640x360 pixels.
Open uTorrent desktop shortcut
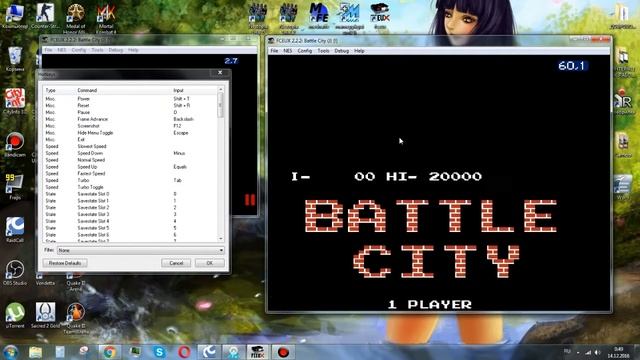pyautogui.click(x=15, y=315)
